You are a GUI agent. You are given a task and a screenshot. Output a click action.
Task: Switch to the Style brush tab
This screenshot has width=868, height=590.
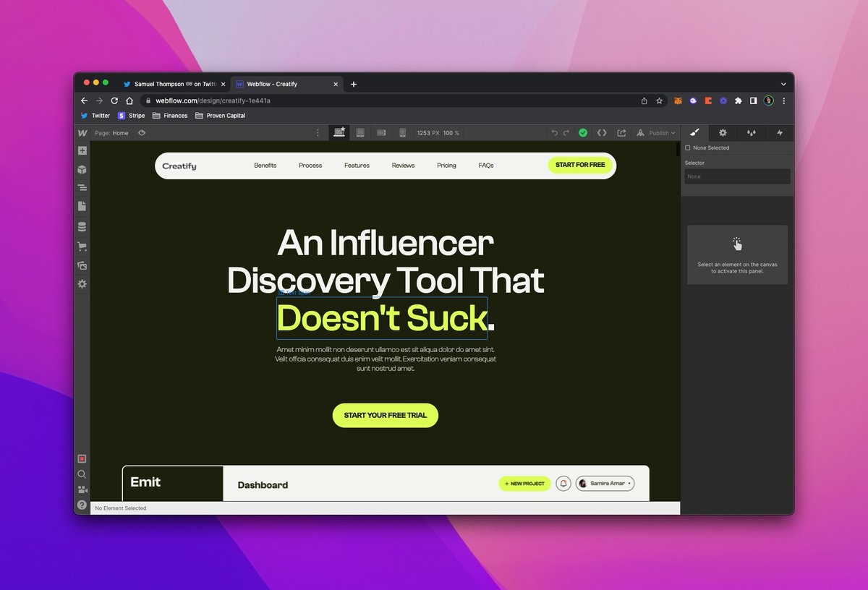coord(694,133)
